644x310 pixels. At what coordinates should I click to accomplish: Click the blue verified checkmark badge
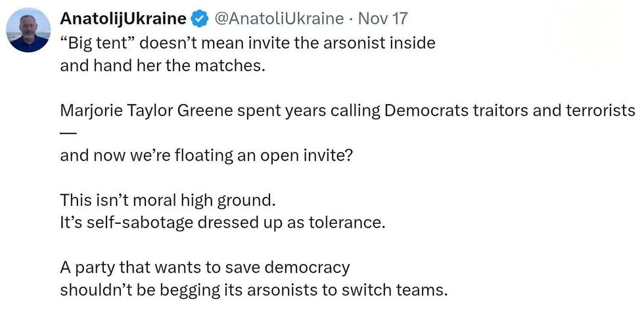201,19
